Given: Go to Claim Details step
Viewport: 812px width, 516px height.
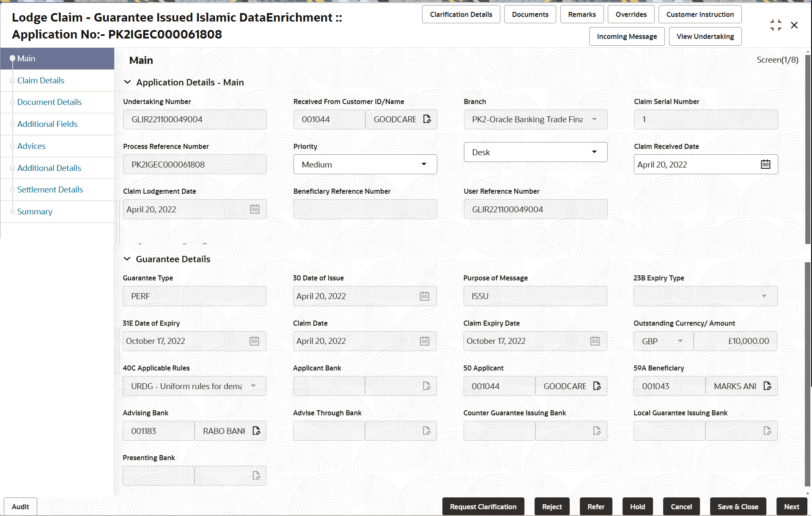Looking at the screenshot, I should 41,80.
